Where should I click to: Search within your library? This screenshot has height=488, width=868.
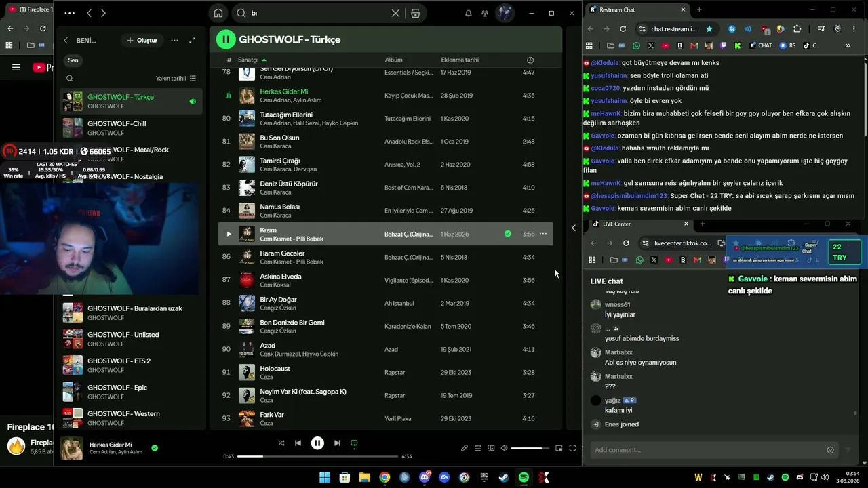coord(70,79)
